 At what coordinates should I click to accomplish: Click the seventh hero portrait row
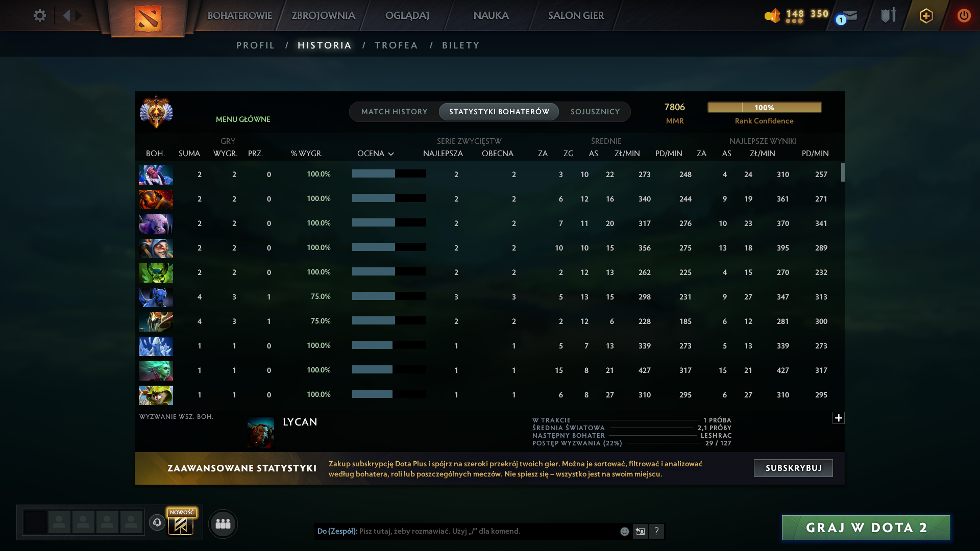pos(156,321)
